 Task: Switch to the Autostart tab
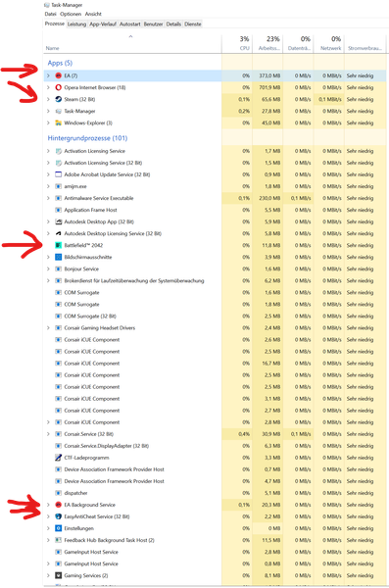129,24
